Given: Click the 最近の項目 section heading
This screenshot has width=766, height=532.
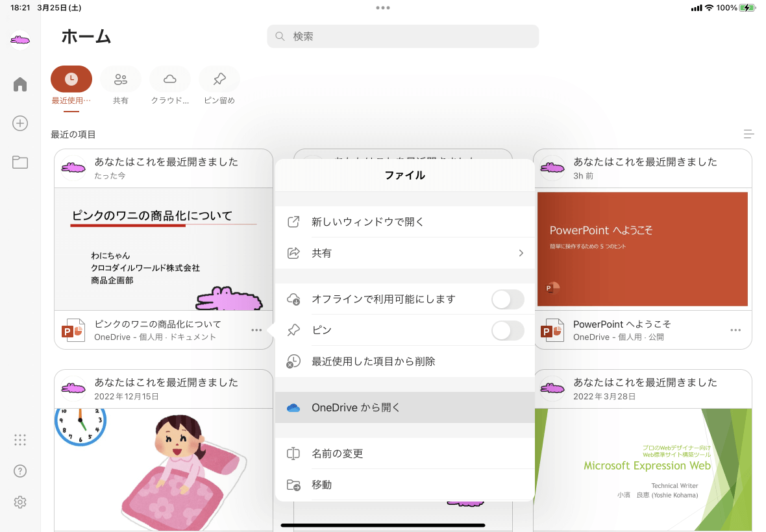Looking at the screenshot, I should (73, 134).
